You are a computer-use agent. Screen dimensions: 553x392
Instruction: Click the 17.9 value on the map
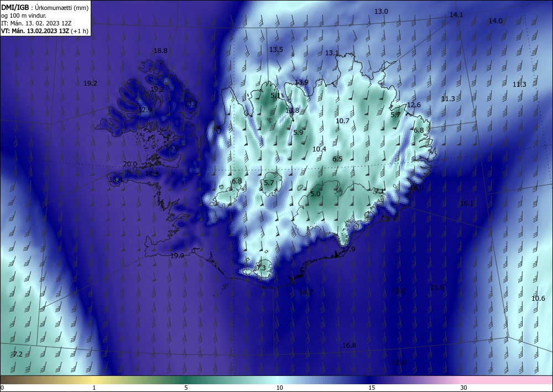(348, 249)
